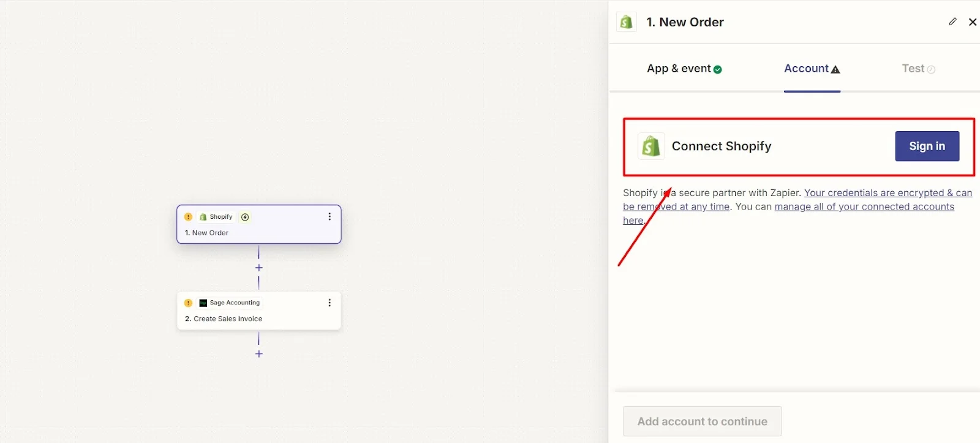The image size is (980, 443).
Task: Add a step between Shopify and Sage
Action: click(259, 268)
